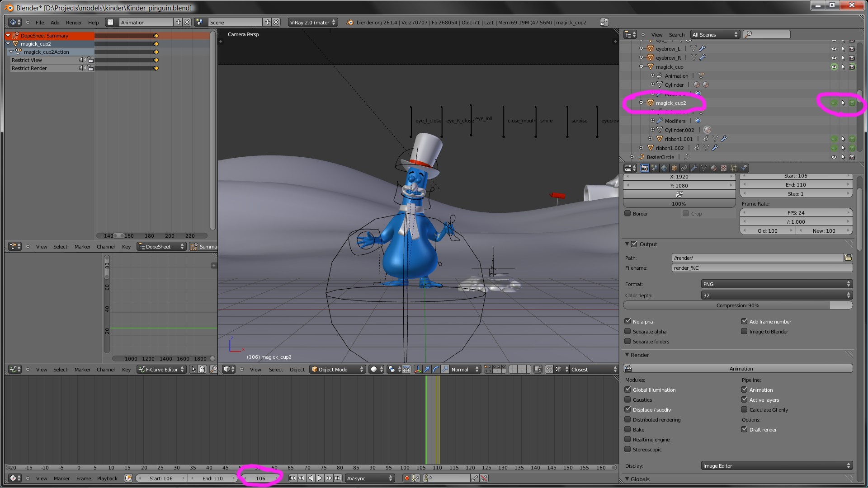
Task: Open the Display dropdown showing Image Editor
Action: point(775,465)
